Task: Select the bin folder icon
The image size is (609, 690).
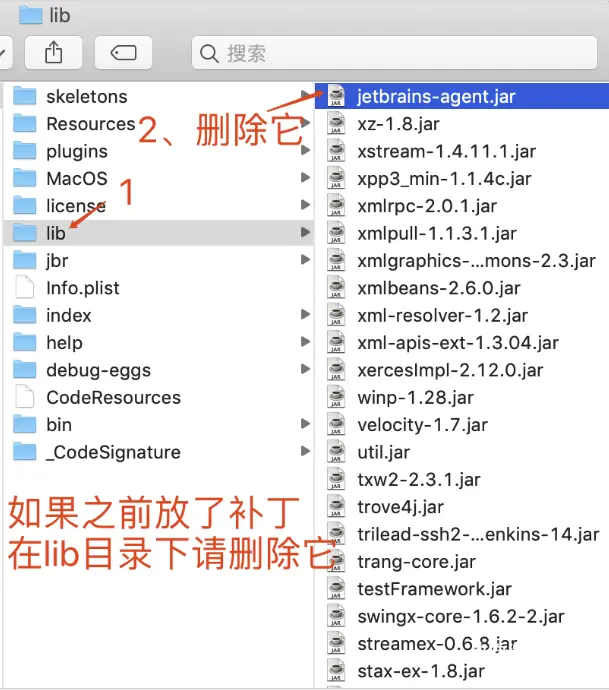Action: coord(25,424)
